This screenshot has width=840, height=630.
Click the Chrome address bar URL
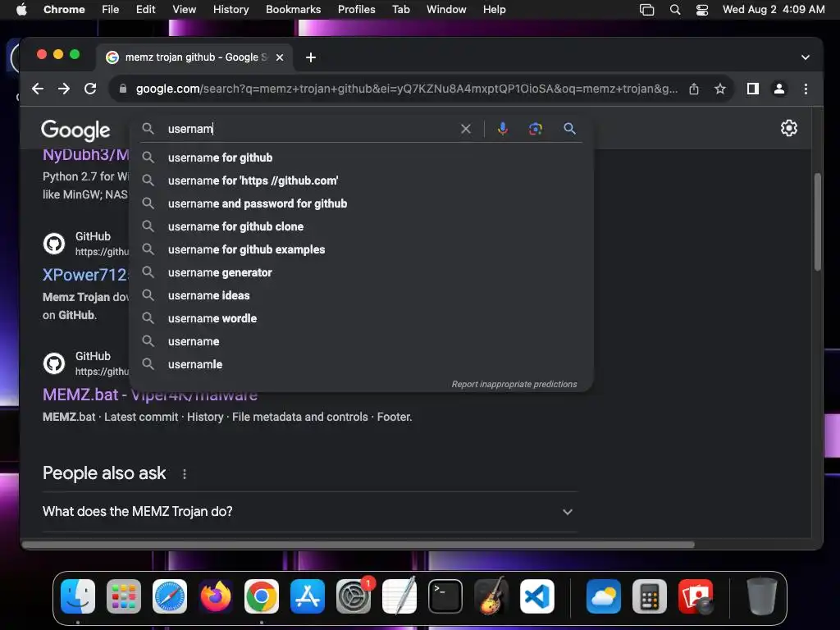coord(406,89)
